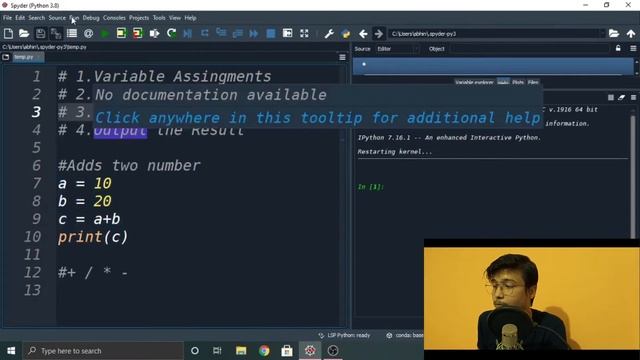
Task: Open the View menu
Action: (x=175, y=18)
